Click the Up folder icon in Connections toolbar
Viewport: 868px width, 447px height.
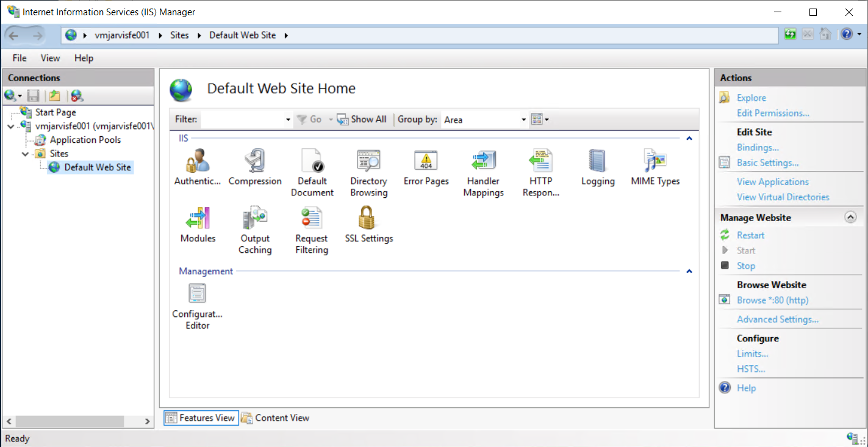[x=55, y=95]
